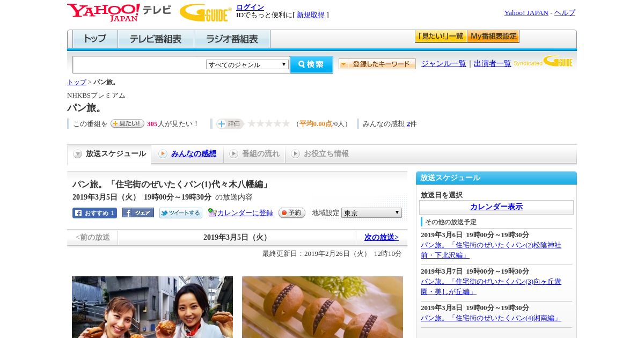Click the 「見たい!」一覧 button

(x=441, y=36)
